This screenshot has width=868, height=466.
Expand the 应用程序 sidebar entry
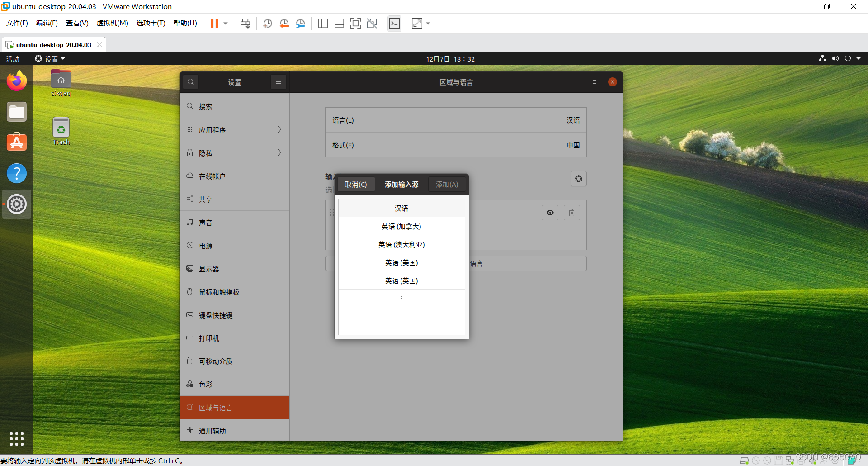coord(235,130)
